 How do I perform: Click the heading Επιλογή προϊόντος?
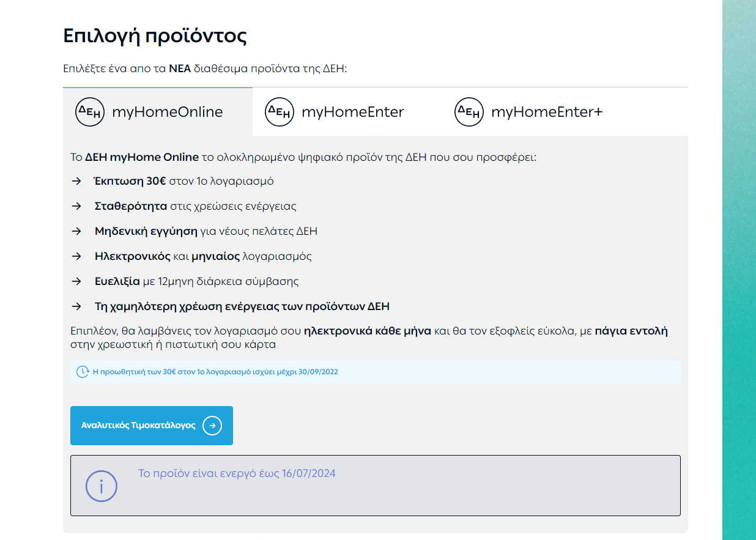coord(155,36)
